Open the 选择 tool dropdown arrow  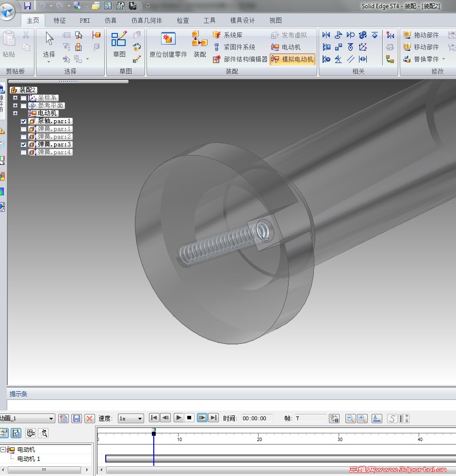[x=49, y=62]
